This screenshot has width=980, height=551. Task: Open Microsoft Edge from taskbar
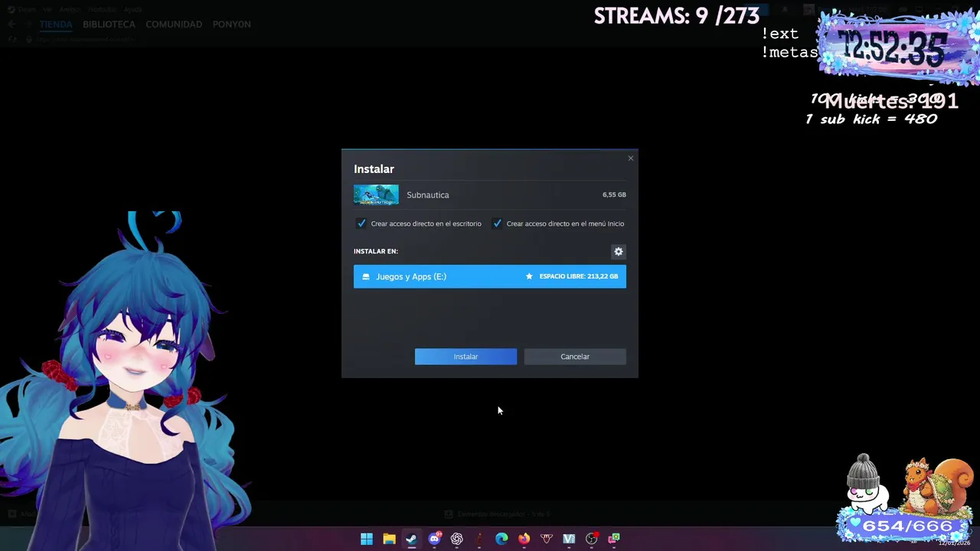[x=501, y=539]
